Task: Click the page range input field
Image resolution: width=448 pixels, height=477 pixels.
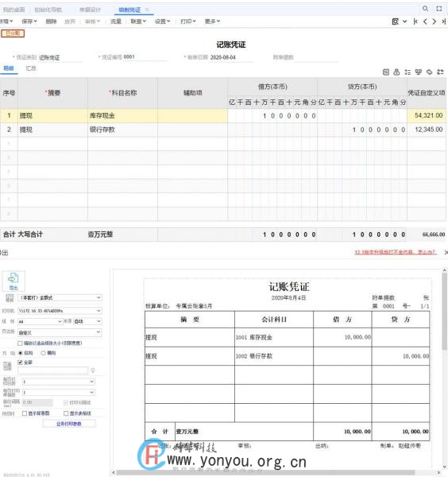Action: tap(53, 370)
